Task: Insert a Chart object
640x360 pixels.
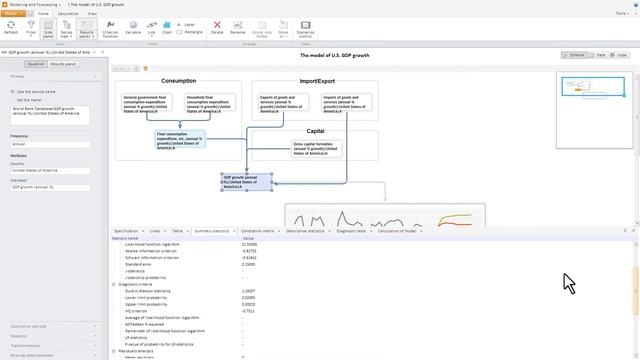Action: click(x=167, y=28)
